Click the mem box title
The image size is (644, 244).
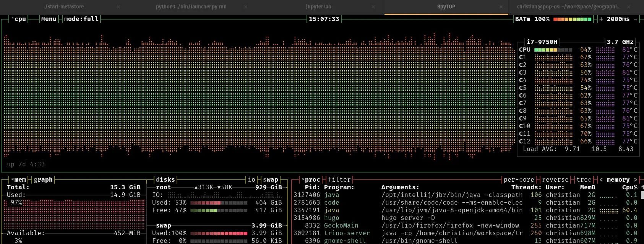pos(19,180)
